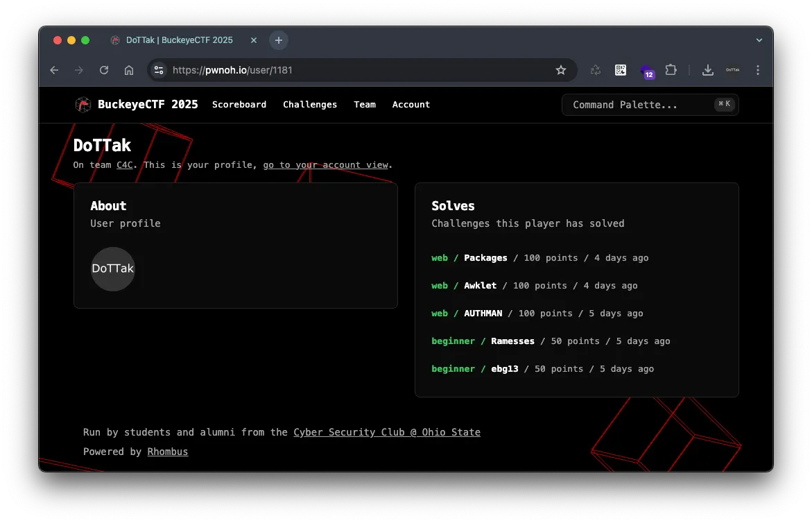View site information icon in address bar
This screenshot has width=812, height=523.
tap(159, 70)
